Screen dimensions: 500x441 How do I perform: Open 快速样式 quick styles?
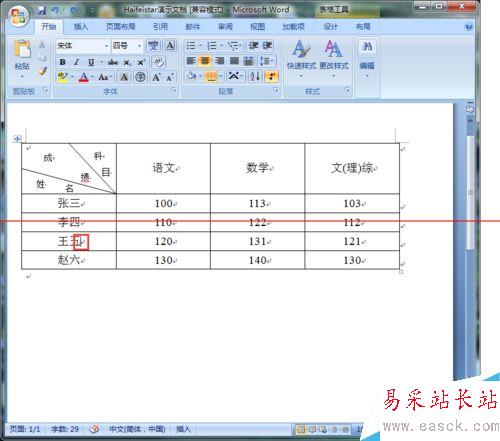[301, 59]
